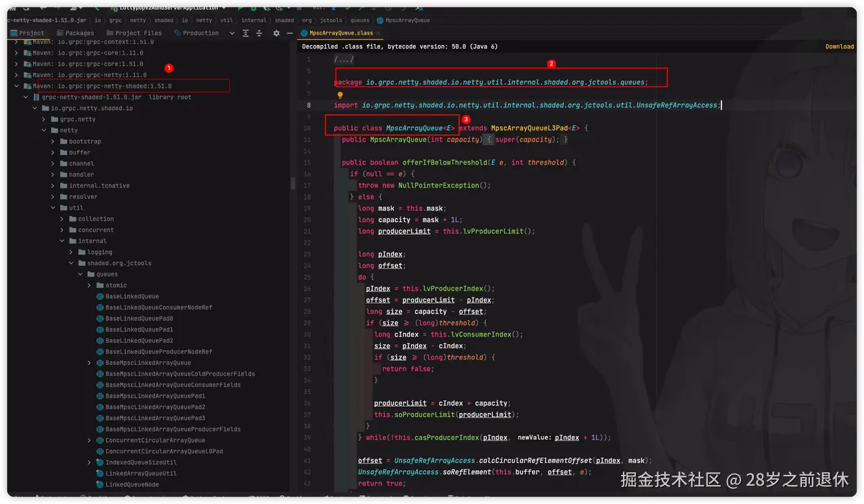The image size is (864, 504).
Task: Switch to the Production scope tab
Action: (x=195, y=33)
